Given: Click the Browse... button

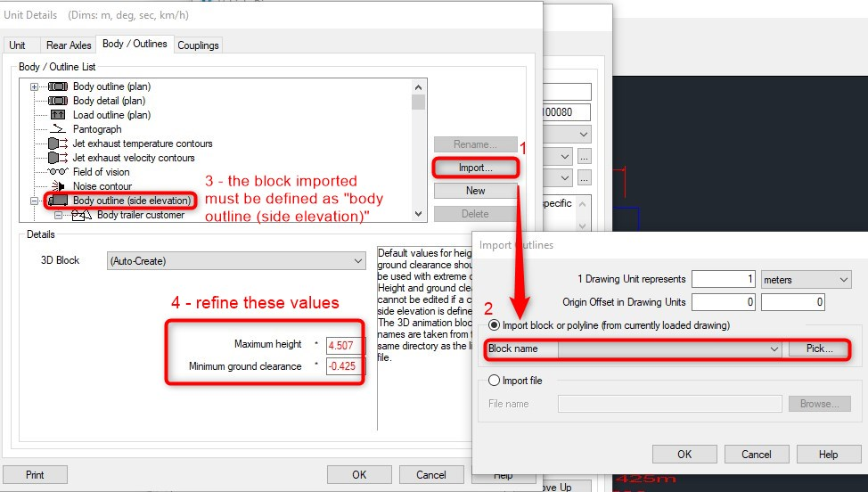Looking at the screenshot, I should point(819,404).
